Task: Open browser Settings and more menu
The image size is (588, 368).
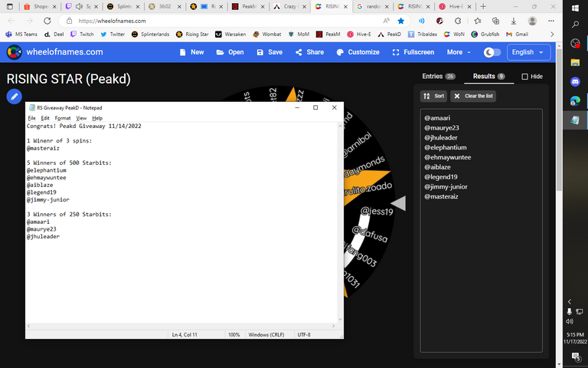Action: tap(551, 21)
